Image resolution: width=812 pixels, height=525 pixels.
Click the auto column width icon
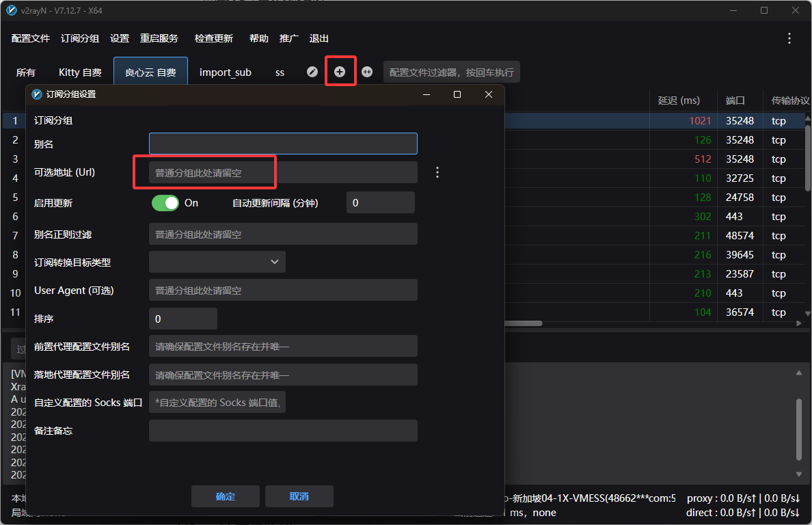[x=367, y=72]
